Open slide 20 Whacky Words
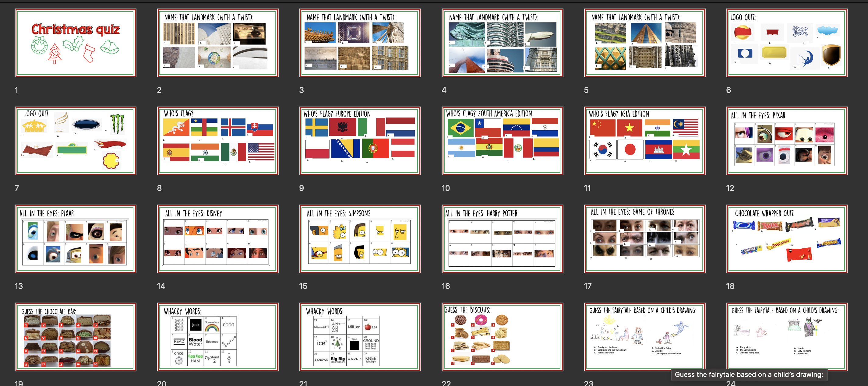 (x=217, y=337)
